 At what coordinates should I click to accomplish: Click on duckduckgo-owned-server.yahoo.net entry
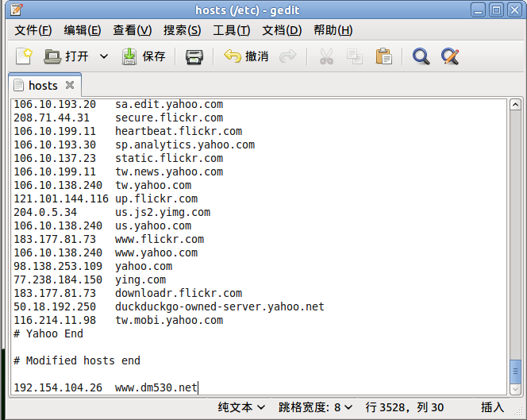point(220,306)
